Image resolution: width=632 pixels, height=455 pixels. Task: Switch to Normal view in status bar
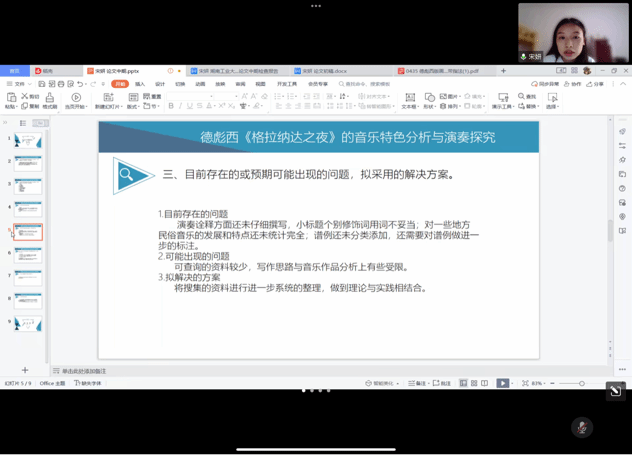[464, 383]
